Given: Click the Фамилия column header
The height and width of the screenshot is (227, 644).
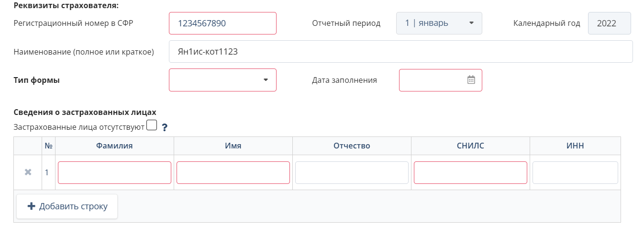Looking at the screenshot, I should click(114, 146).
